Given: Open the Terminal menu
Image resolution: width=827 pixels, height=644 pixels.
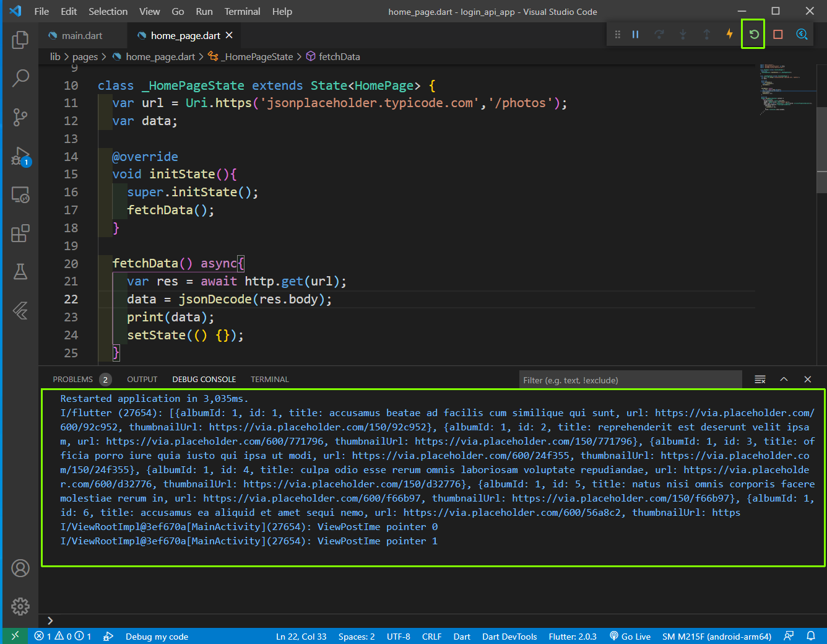Looking at the screenshot, I should click(x=242, y=11).
